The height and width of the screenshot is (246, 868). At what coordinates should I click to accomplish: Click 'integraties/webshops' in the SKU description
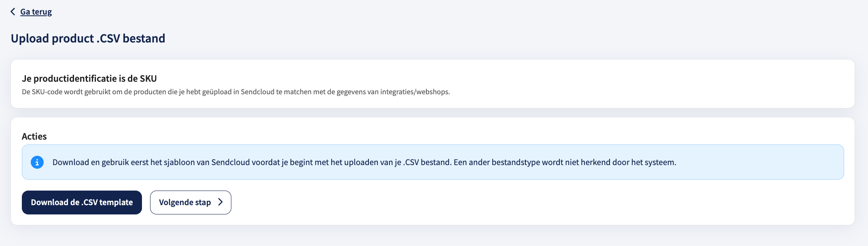(x=415, y=92)
